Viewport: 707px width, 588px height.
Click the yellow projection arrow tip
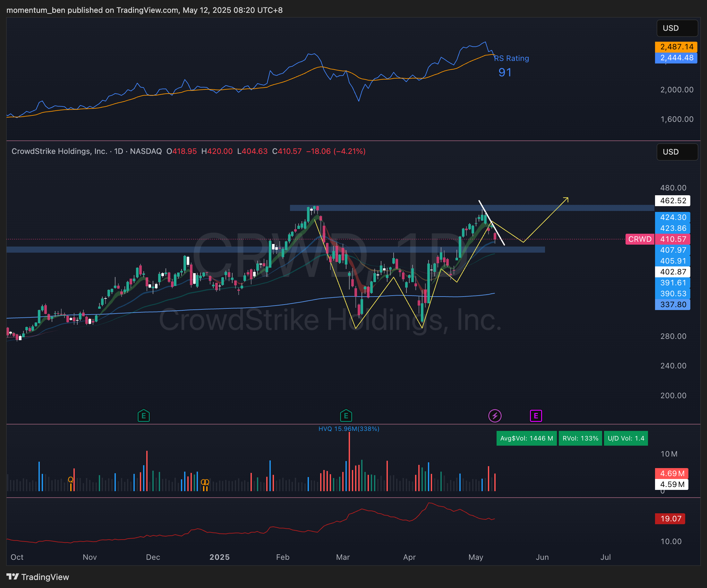tap(567, 198)
